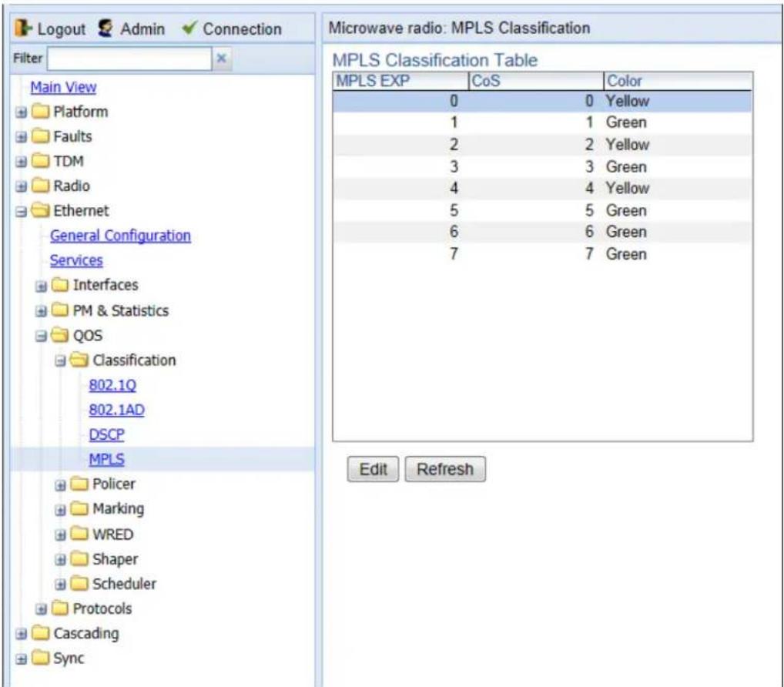
Task: Select the MPLS EXP 5 Green row
Action: pyautogui.click(x=542, y=210)
